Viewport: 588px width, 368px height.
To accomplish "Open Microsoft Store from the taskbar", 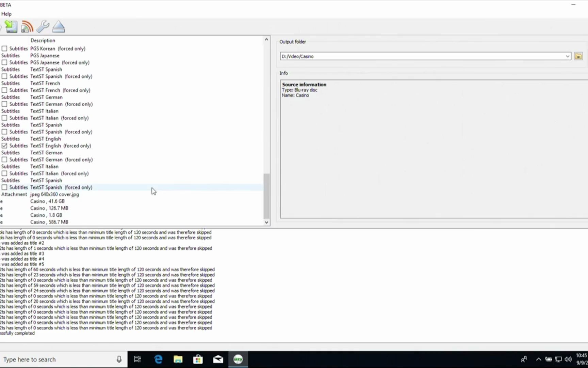I will click(198, 359).
